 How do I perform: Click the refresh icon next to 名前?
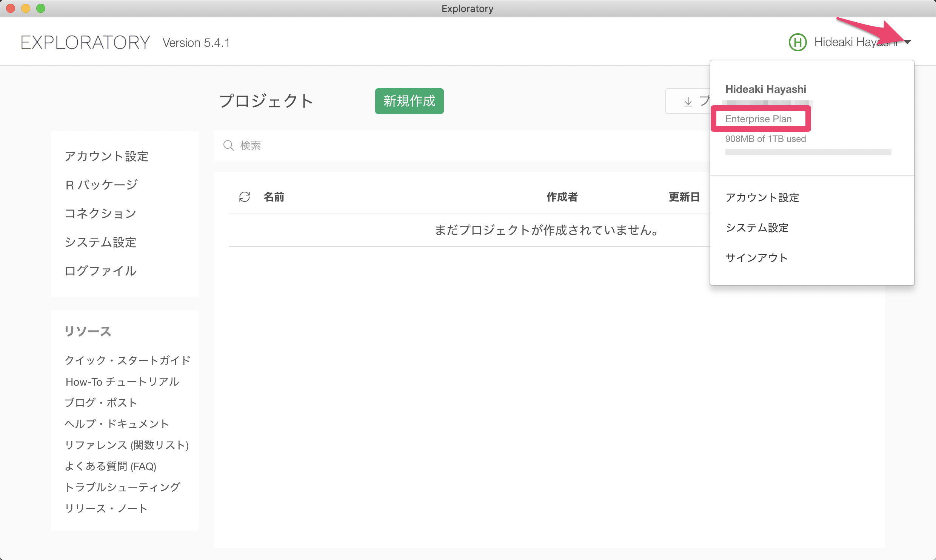point(245,197)
